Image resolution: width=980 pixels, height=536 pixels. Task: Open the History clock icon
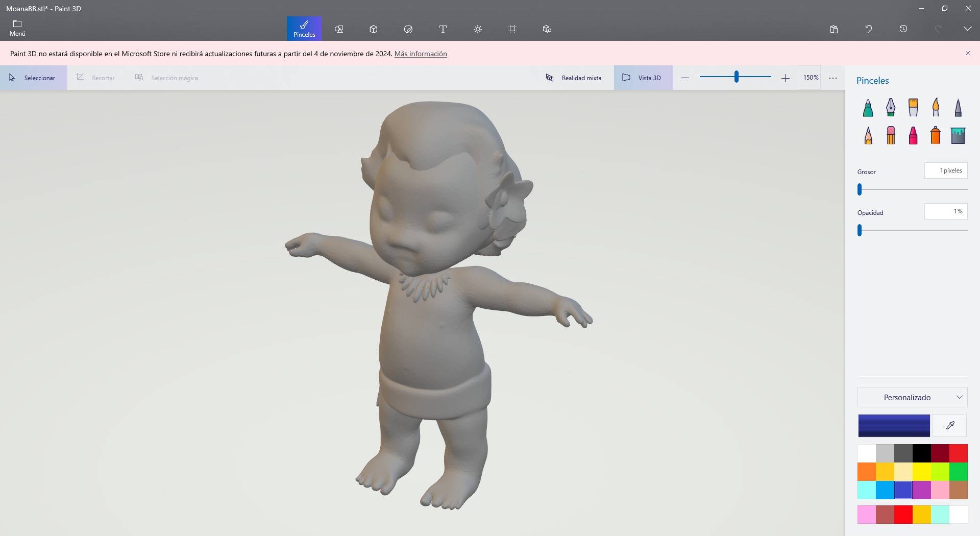point(903,29)
